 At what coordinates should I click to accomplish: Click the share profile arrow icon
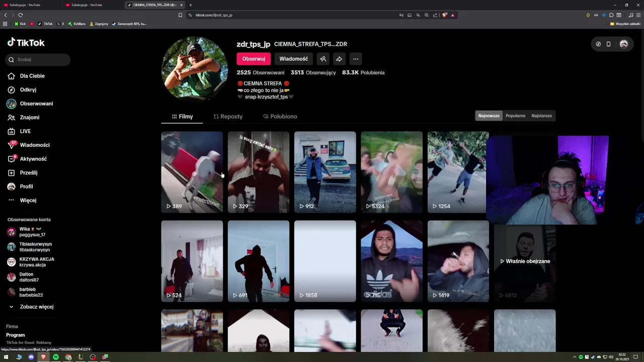click(x=339, y=59)
